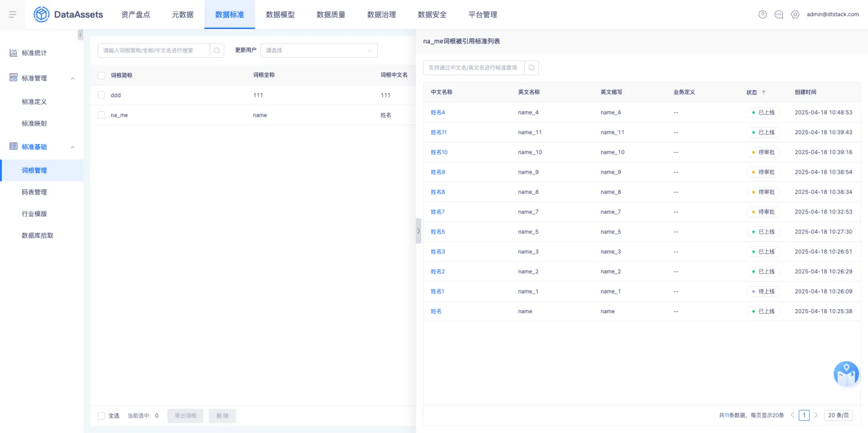Click the 删除 button

pyautogui.click(x=222, y=416)
